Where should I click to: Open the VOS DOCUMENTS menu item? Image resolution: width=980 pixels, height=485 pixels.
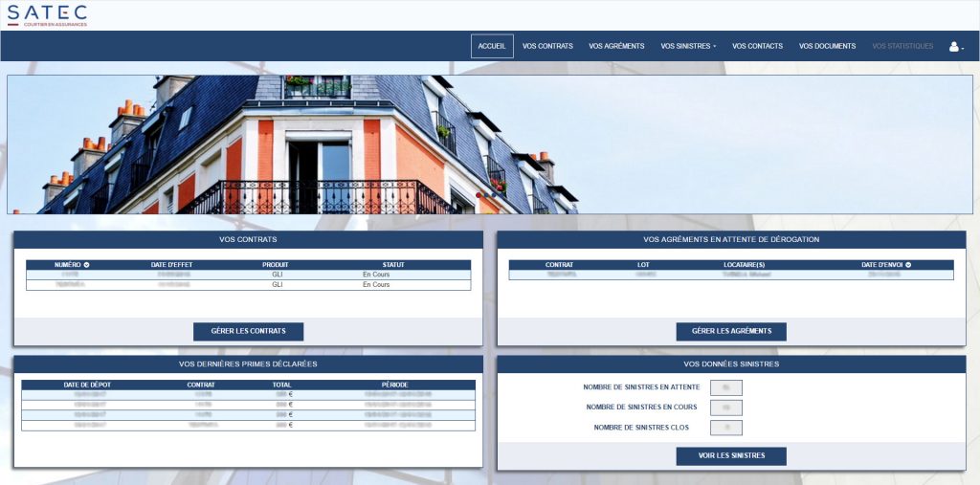coord(827,46)
